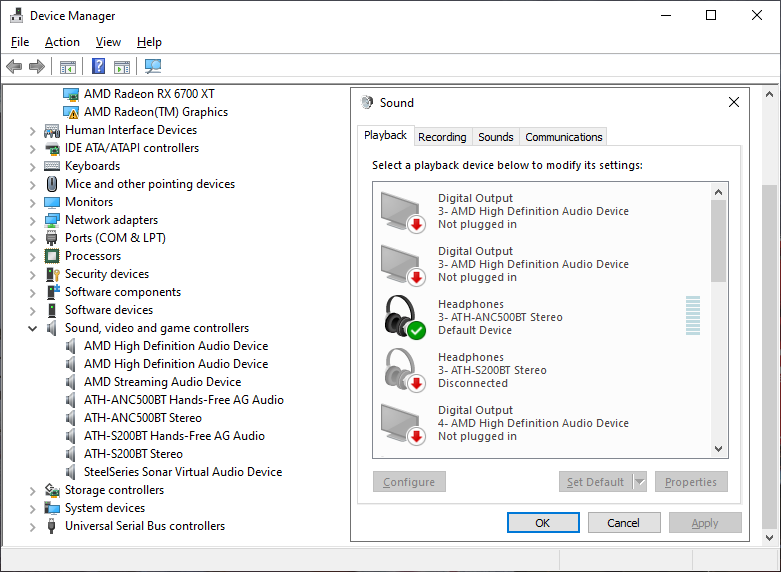This screenshot has width=781, height=572.
Task: Select the Playback tab
Action: (x=386, y=136)
